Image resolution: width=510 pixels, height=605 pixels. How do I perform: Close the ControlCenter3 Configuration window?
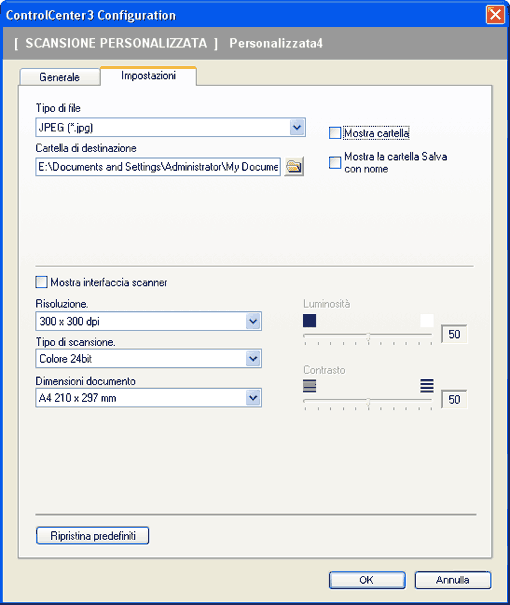click(495, 15)
